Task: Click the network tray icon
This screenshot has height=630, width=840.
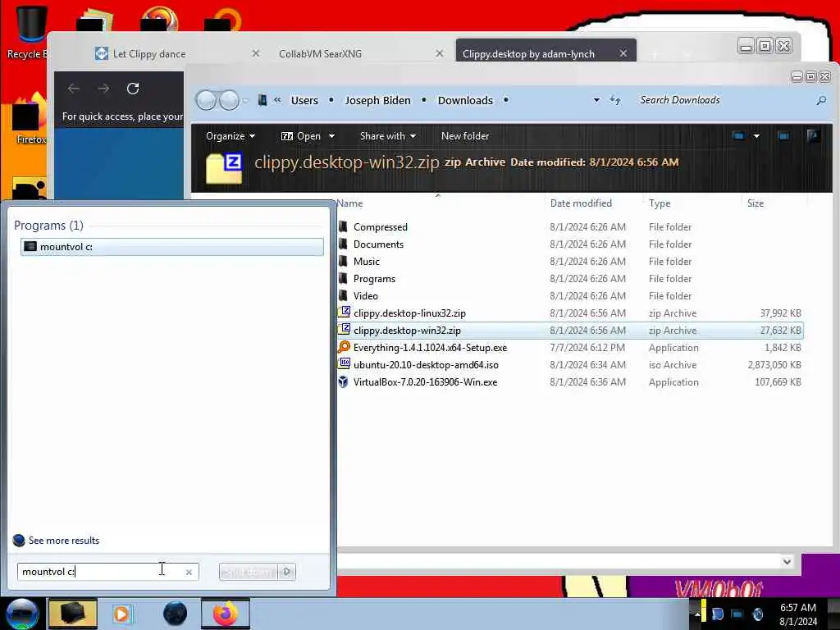Action: pyautogui.click(x=737, y=614)
